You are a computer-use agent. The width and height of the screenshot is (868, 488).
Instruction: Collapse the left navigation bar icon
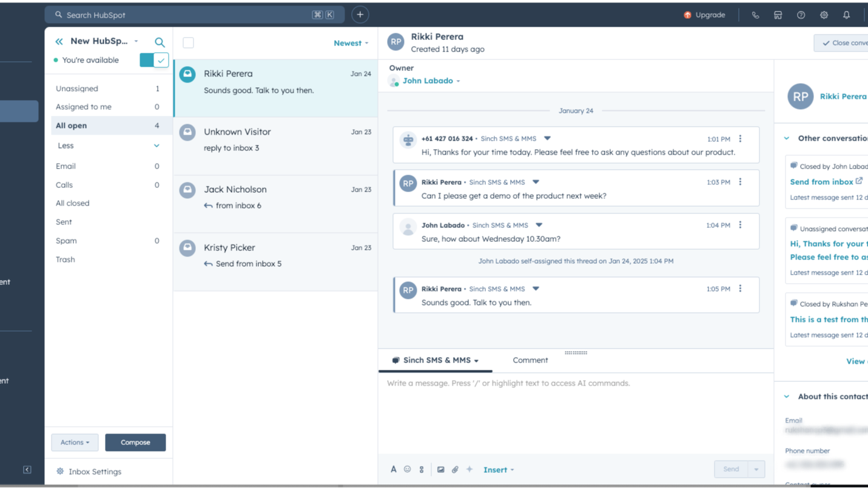[x=27, y=470]
